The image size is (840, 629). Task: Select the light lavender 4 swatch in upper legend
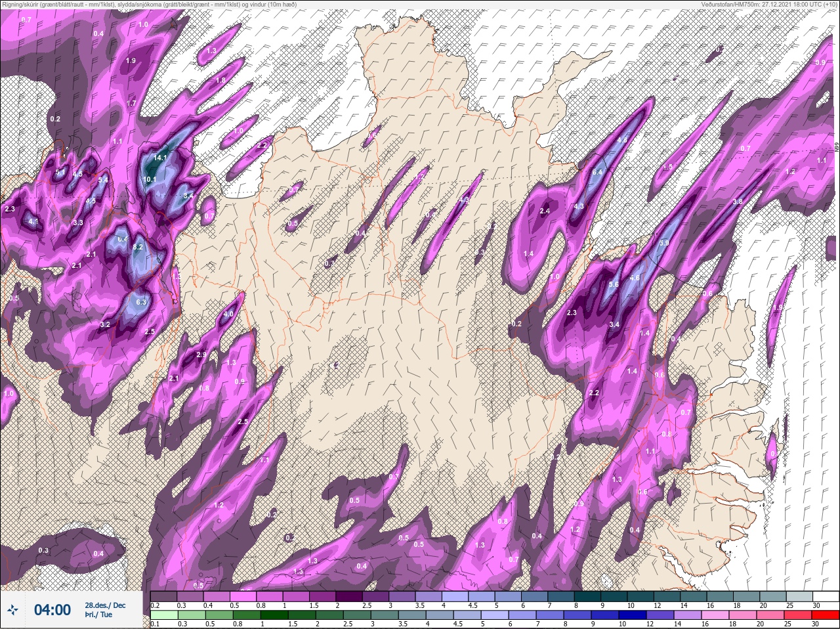[x=455, y=596]
